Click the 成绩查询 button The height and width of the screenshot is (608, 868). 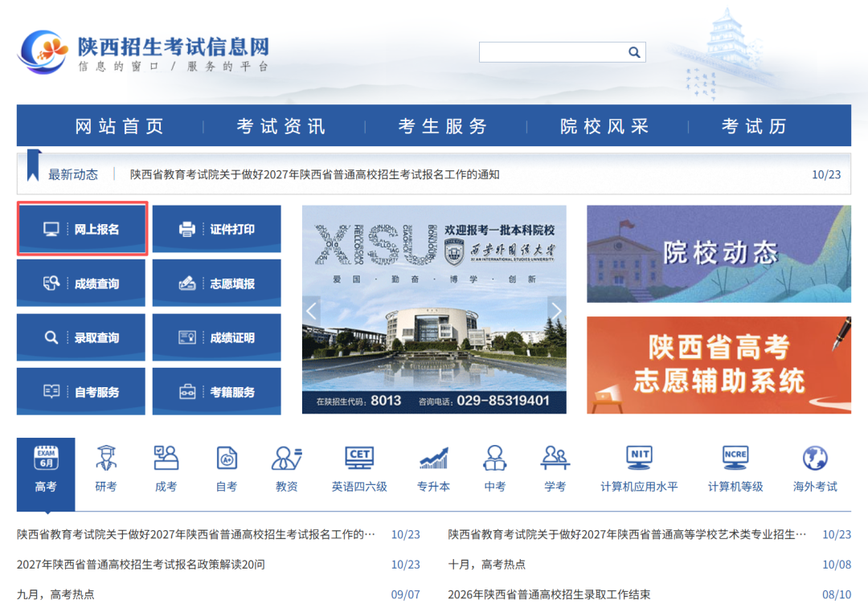(81, 284)
